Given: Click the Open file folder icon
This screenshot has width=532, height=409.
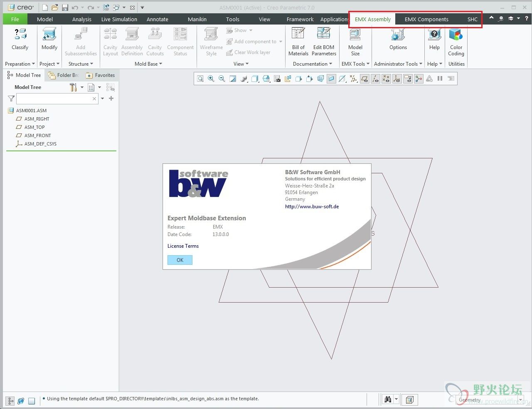Looking at the screenshot, I should tap(55, 7).
